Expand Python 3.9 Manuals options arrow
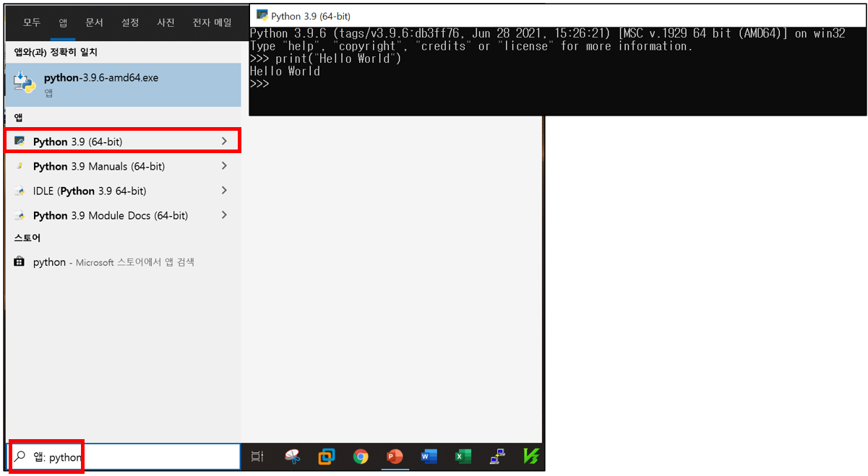 click(224, 166)
